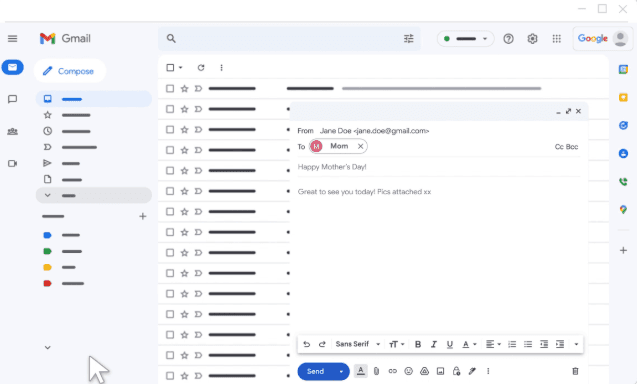Click the Bcc link in compose window

click(x=572, y=147)
